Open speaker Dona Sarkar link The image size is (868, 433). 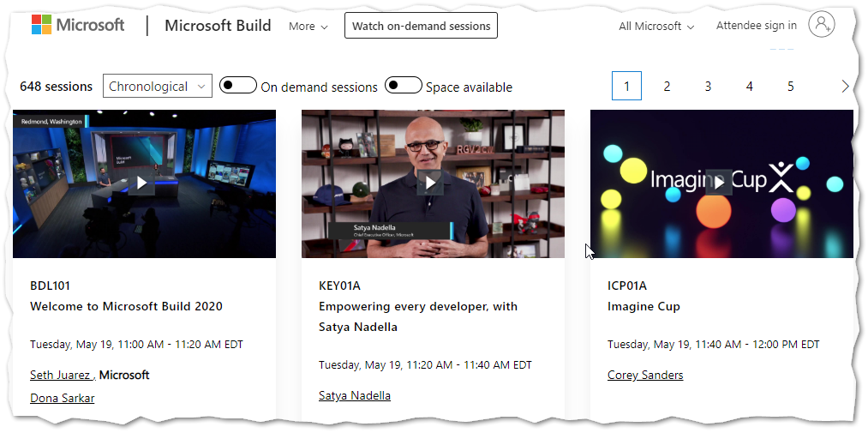(x=62, y=398)
